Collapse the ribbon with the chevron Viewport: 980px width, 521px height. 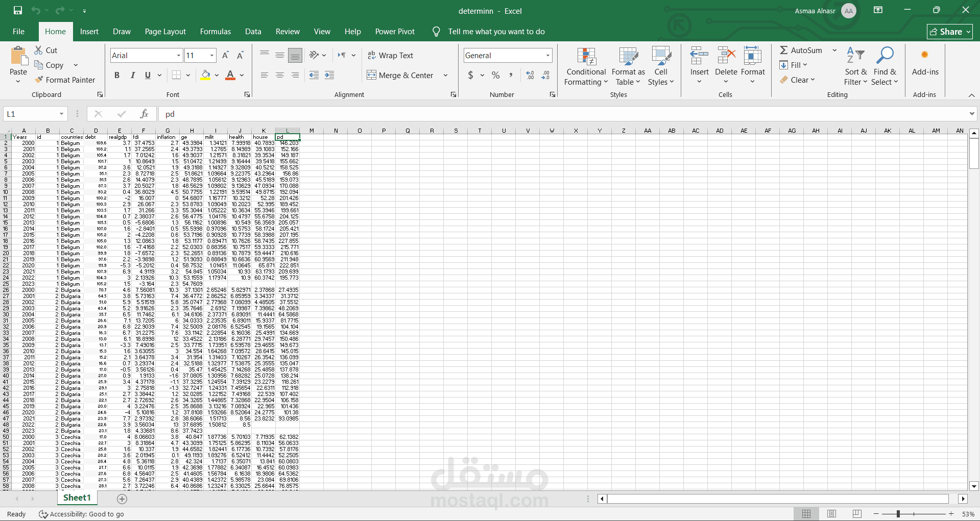coord(972,95)
